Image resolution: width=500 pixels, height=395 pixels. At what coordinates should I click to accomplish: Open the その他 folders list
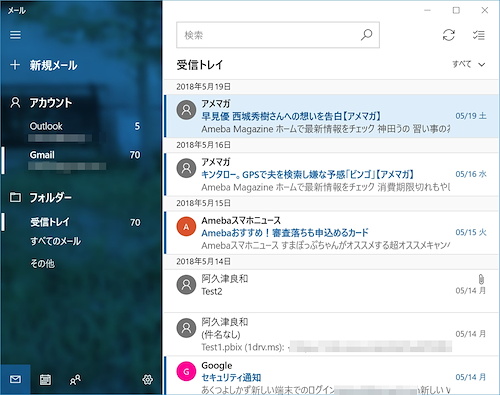pyautogui.click(x=42, y=264)
